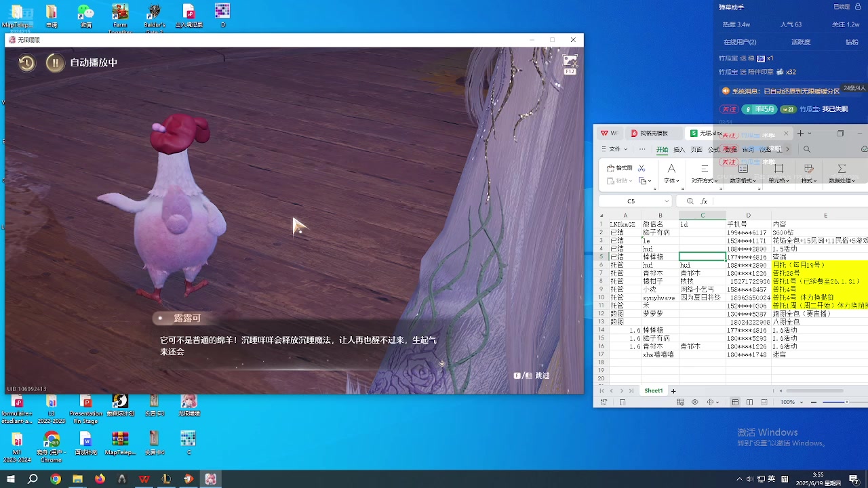Viewport: 868px width, 488px height.
Task: Click the formula bar input field
Action: click(790, 201)
